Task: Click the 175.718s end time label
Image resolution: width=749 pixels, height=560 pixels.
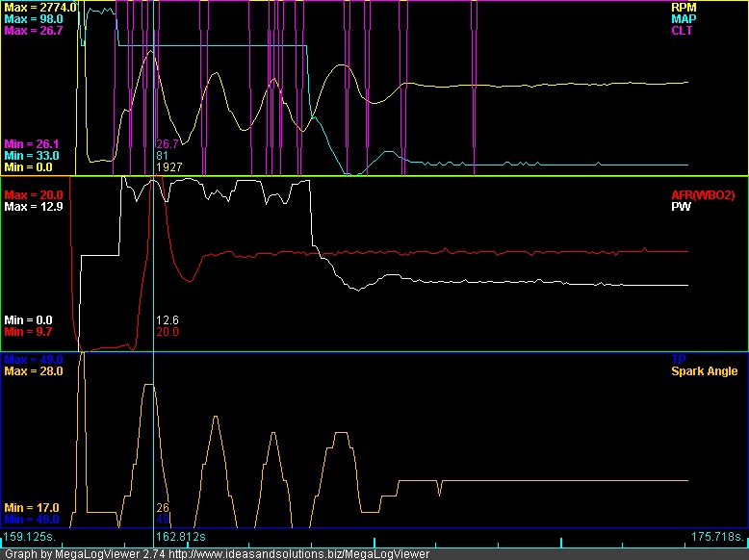Action: click(x=717, y=535)
